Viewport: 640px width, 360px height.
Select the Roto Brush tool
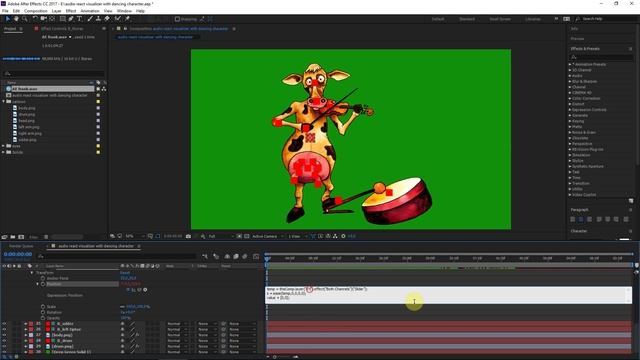(118, 19)
